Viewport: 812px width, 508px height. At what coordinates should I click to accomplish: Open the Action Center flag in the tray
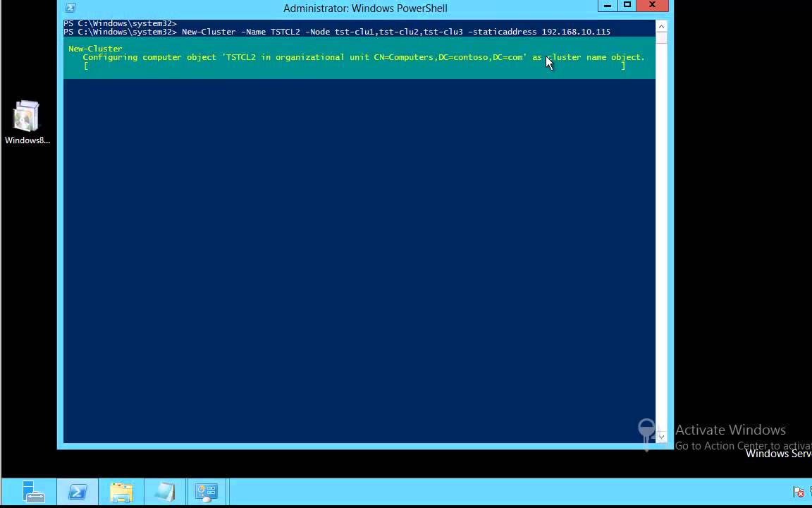[x=798, y=491]
